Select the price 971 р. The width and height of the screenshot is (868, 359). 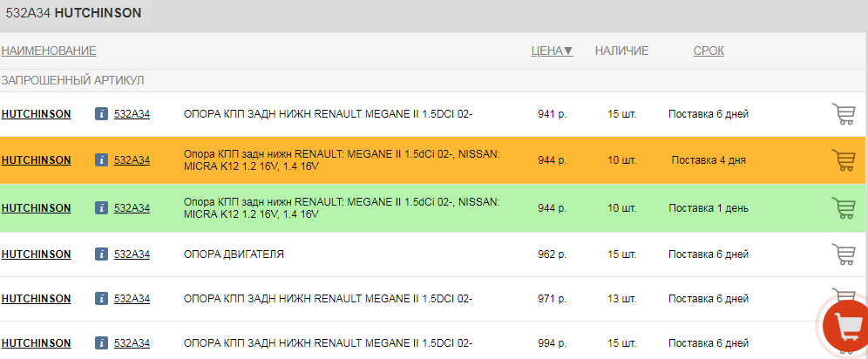pyautogui.click(x=553, y=299)
